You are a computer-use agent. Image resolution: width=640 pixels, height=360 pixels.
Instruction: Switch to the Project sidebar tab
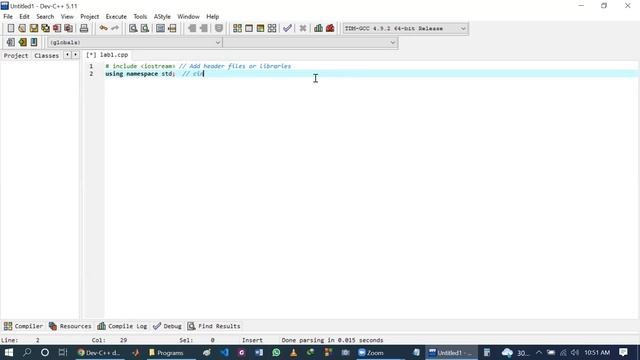16,56
